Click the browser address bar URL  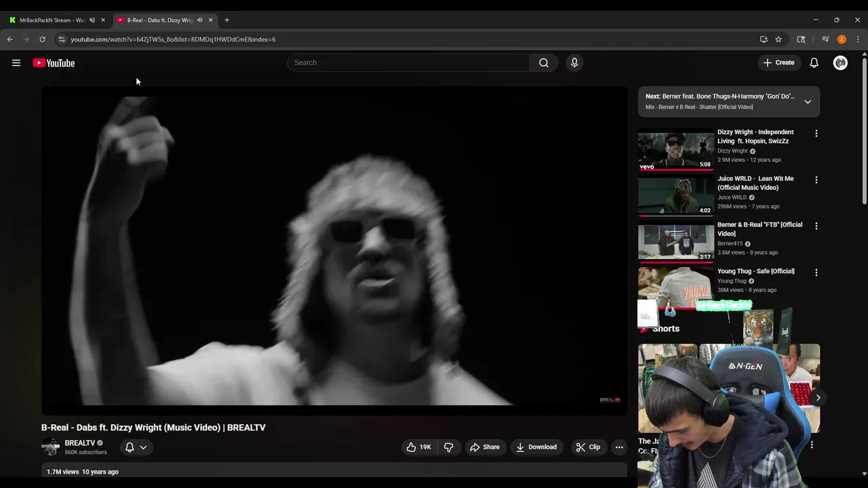click(173, 39)
